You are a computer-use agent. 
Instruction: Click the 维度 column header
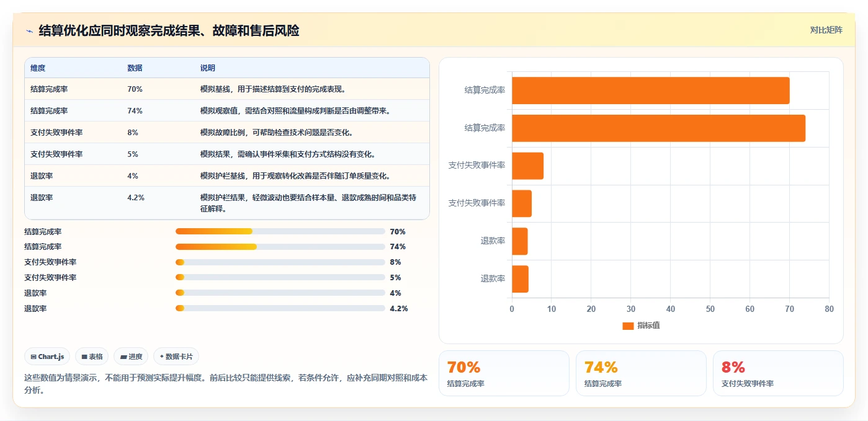[38, 68]
